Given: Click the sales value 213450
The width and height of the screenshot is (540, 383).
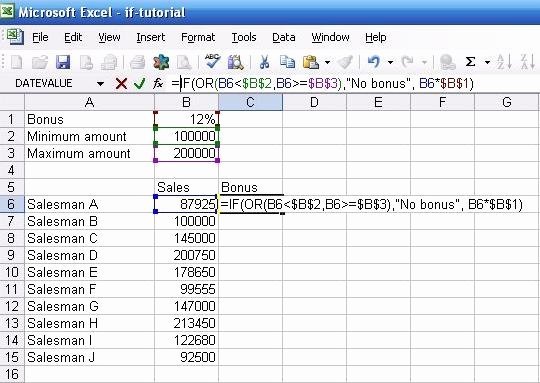Looking at the screenshot, I should point(186,323).
